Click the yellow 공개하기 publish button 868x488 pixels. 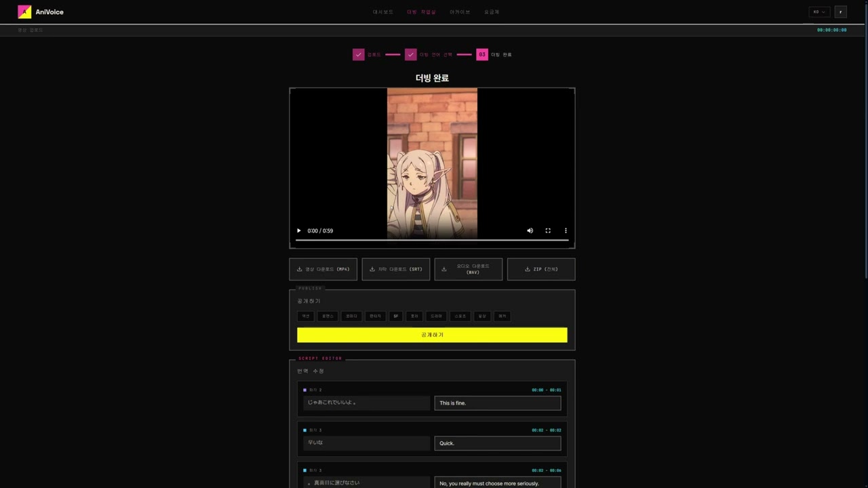432,335
